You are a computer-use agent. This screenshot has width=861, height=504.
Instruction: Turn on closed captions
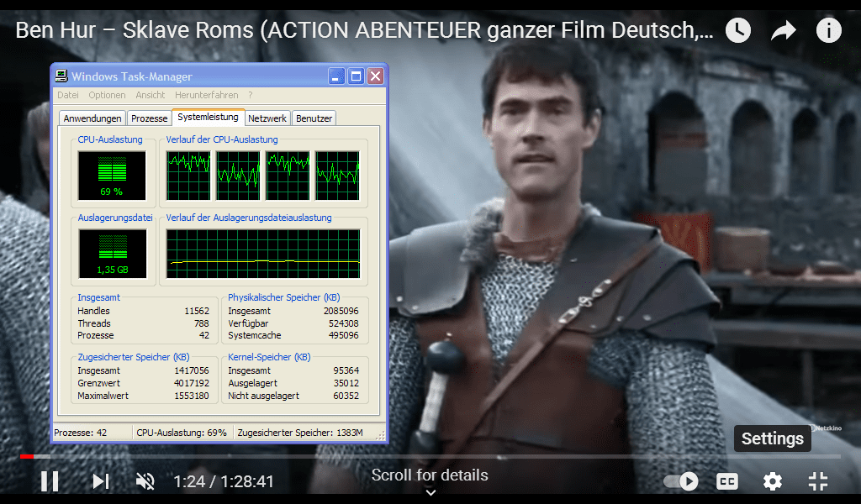[727, 481]
